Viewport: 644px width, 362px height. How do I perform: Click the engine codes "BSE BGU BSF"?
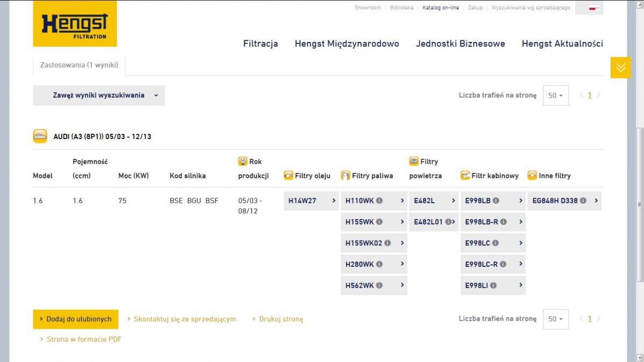(x=194, y=201)
